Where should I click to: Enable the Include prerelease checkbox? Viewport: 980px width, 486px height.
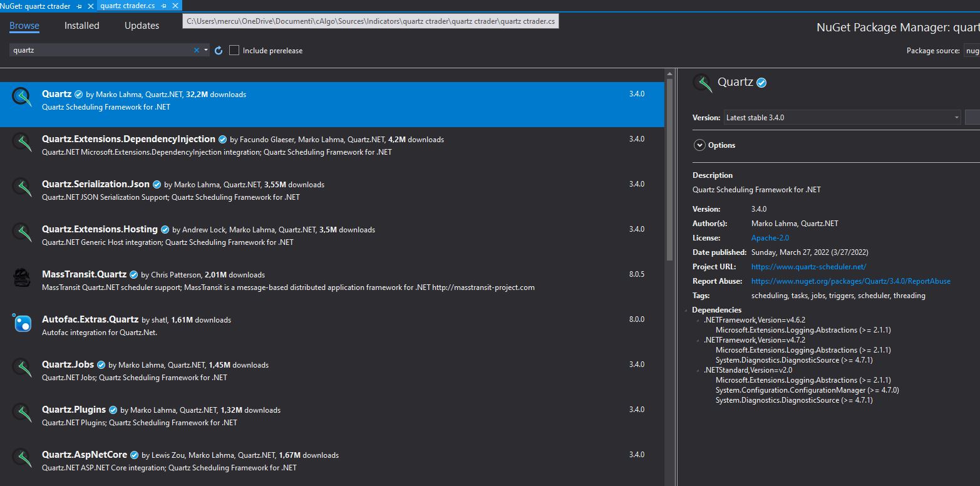click(x=234, y=50)
